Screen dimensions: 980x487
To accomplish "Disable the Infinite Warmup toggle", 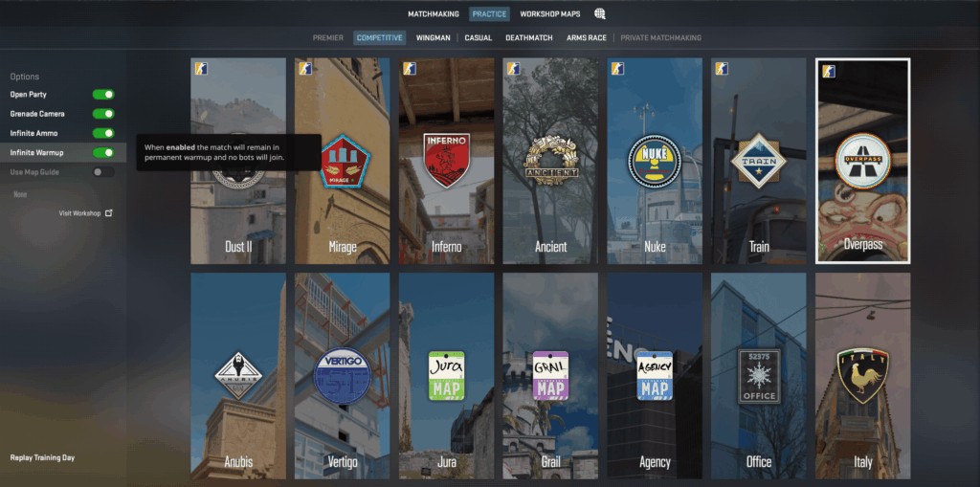I will click(103, 152).
